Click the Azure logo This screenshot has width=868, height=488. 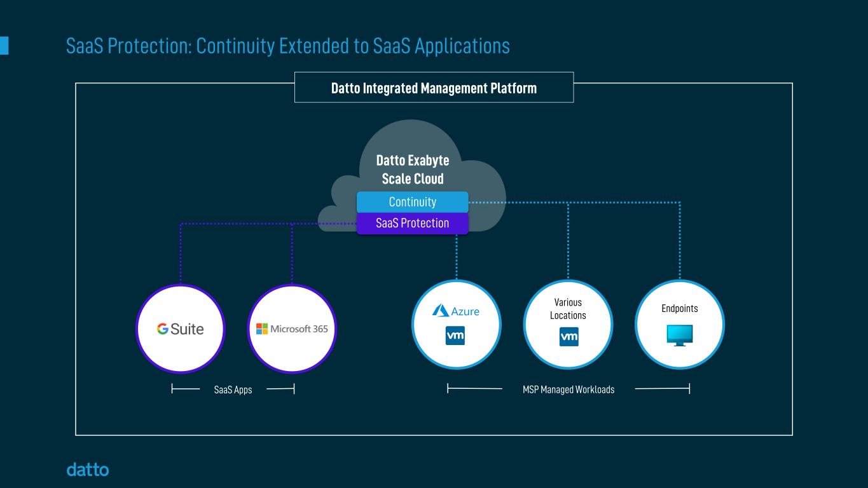coord(456,311)
